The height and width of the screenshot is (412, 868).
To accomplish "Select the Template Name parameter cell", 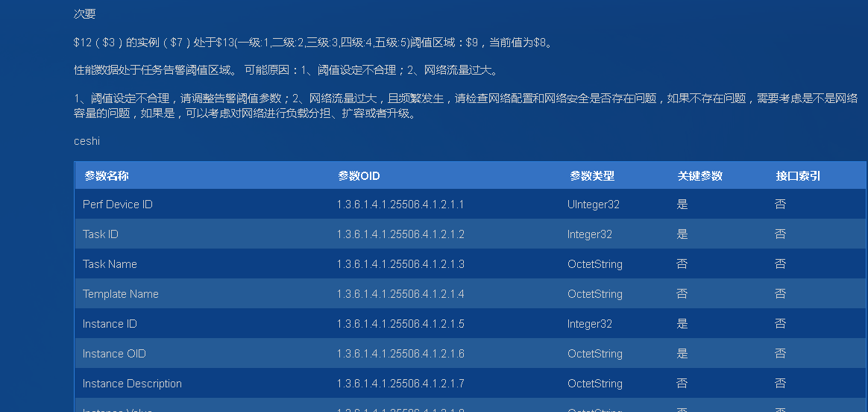I will coord(121,294).
